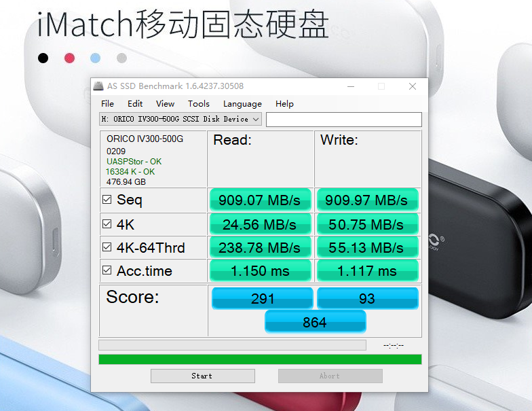Click the firmware version 0209
Screen dimensions: 532x411
116,151
